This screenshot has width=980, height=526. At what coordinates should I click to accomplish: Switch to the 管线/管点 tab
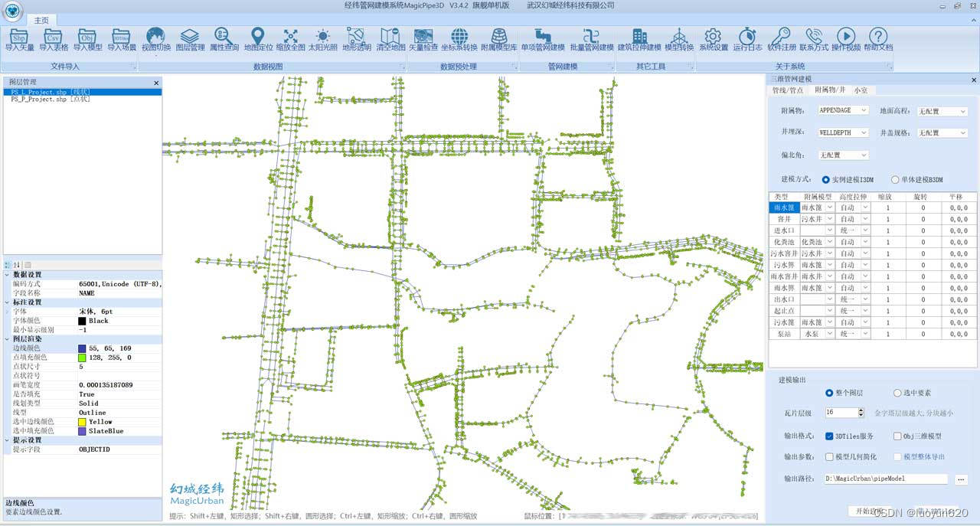(x=788, y=90)
